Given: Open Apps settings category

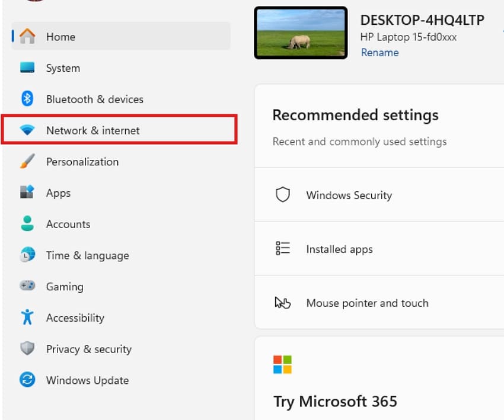Looking at the screenshot, I should (121, 193).
